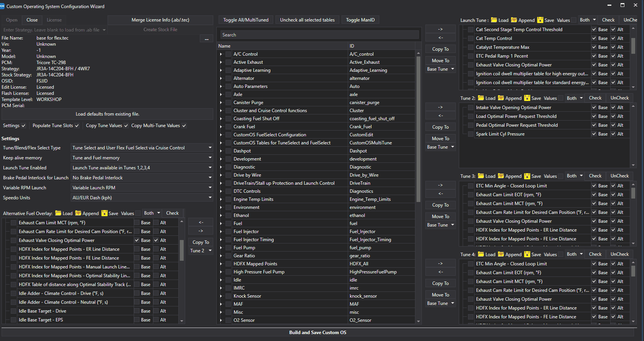The width and height of the screenshot is (644, 341).
Task: Toggle the Copy Tune Values checkbox
Action: coord(126,126)
